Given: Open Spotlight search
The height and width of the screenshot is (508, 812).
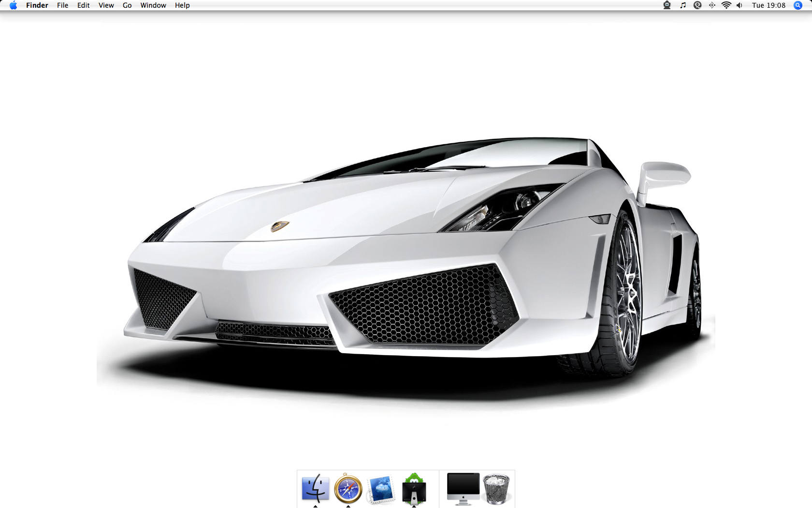Looking at the screenshot, I should (x=798, y=5).
